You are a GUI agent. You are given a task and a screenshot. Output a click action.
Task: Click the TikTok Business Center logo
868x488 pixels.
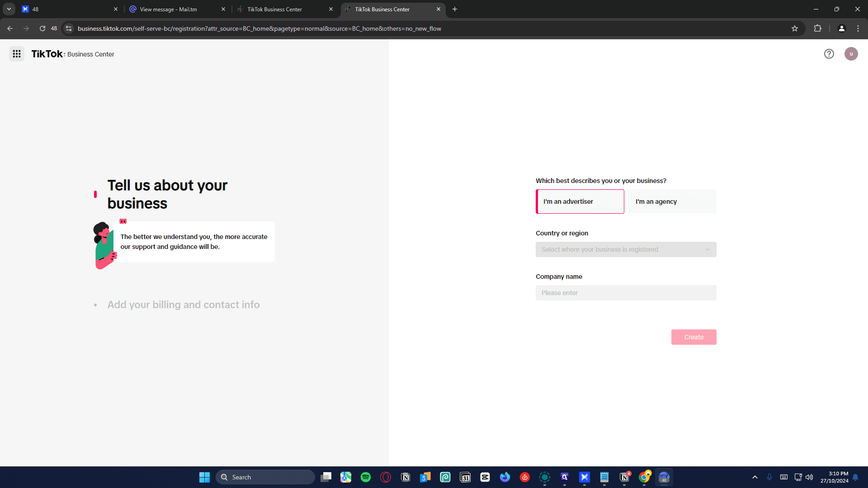(73, 54)
